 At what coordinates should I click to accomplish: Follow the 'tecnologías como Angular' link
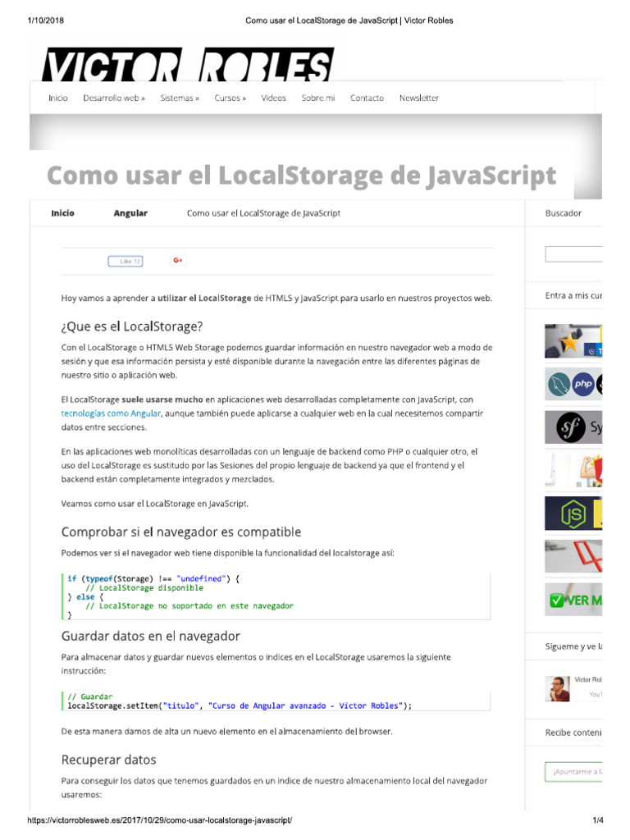tap(112, 413)
